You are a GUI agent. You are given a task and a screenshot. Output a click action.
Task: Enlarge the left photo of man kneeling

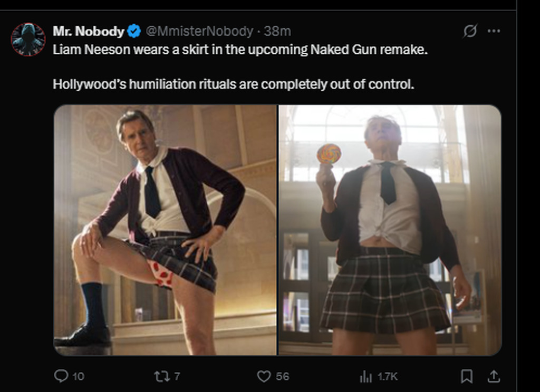coord(165,230)
